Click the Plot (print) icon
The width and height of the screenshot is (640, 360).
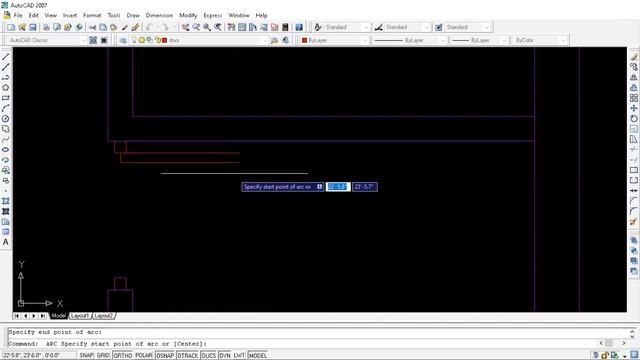tap(47, 27)
